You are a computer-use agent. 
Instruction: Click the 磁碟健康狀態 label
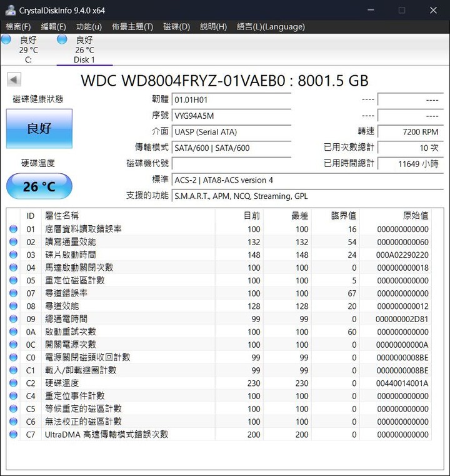click(x=38, y=99)
